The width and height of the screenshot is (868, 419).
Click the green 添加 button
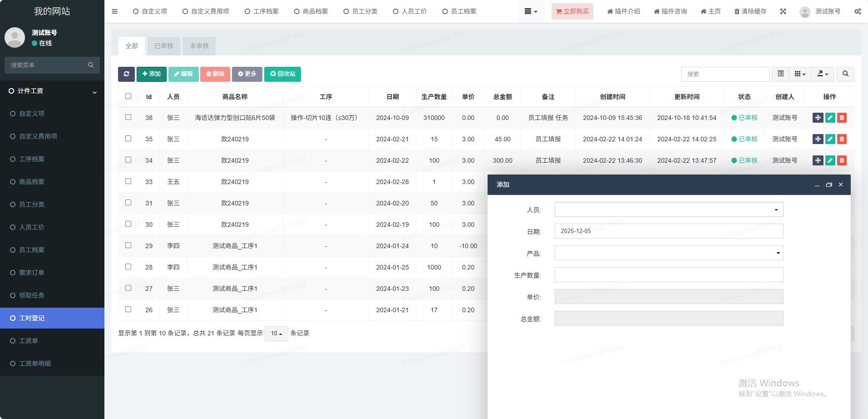coord(151,74)
